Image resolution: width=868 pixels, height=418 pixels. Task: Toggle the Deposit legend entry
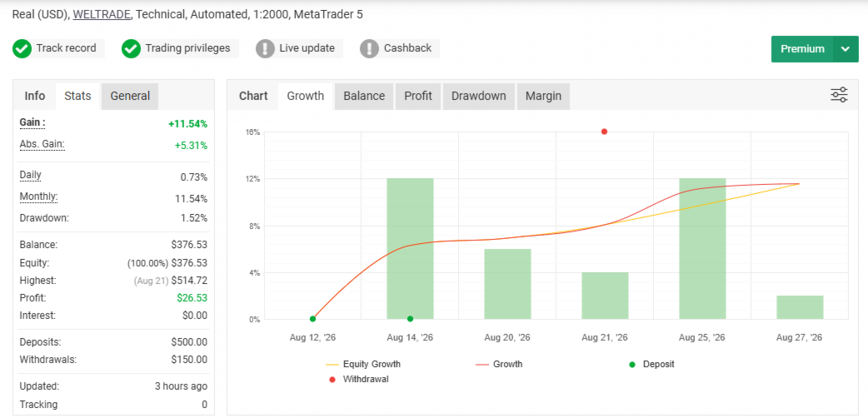tap(652, 365)
